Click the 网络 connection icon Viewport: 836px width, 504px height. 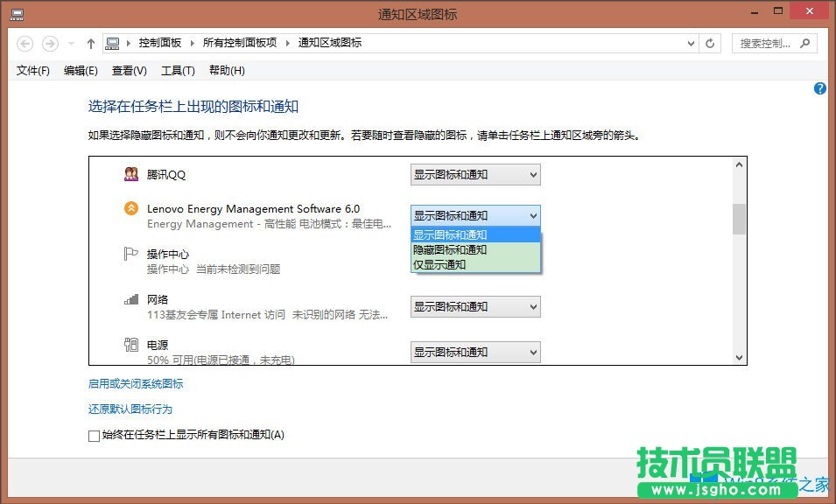pyautogui.click(x=131, y=300)
